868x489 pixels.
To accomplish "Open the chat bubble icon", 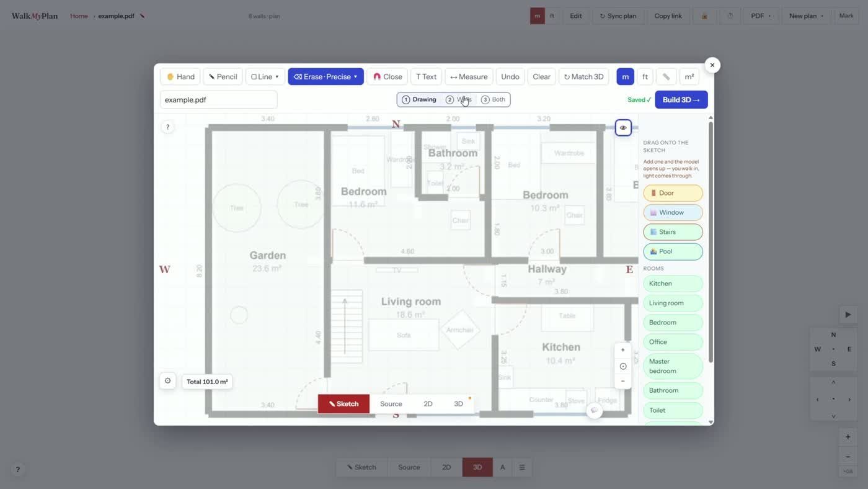I will tap(594, 410).
